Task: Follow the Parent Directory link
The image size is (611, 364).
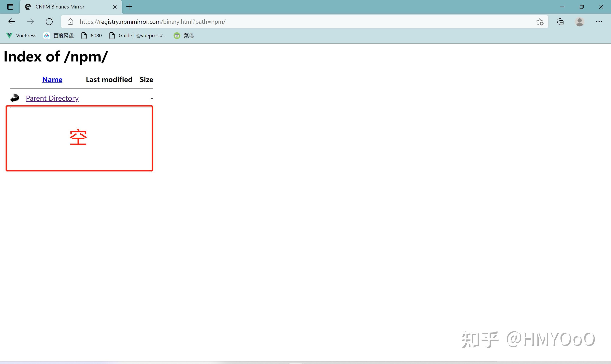Action: [x=52, y=98]
